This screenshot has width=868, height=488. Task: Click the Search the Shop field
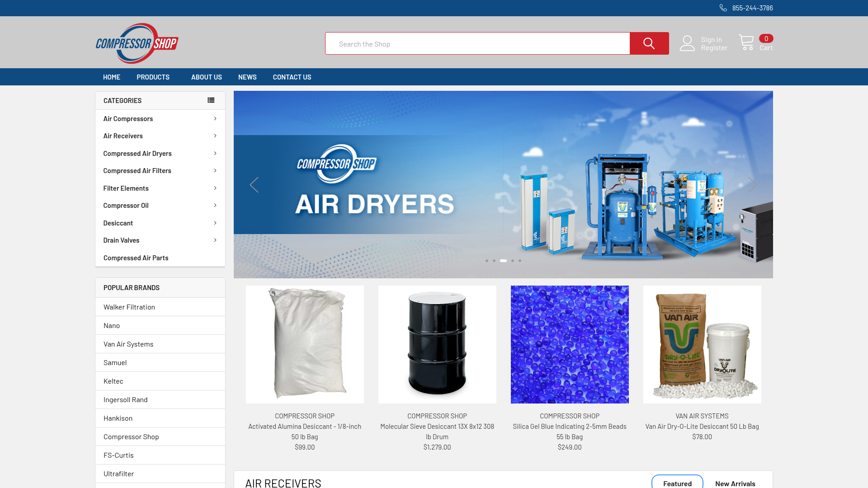coord(477,43)
